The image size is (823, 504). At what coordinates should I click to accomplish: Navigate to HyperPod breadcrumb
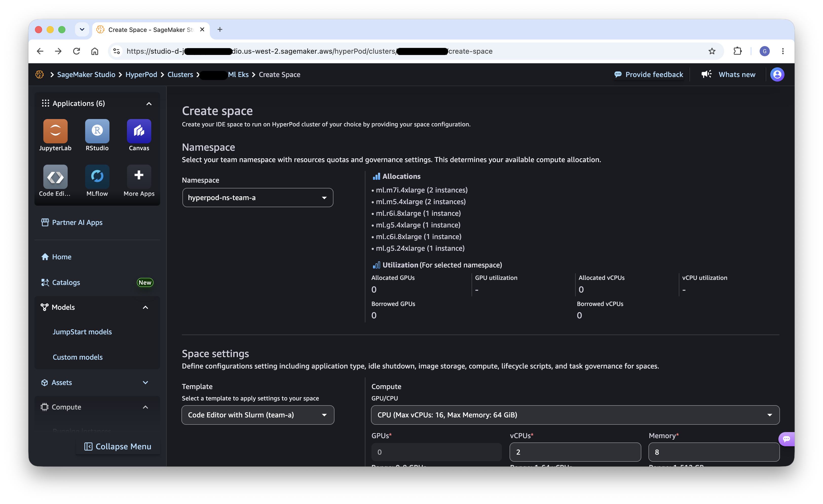pyautogui.click(x=141, y=74)
